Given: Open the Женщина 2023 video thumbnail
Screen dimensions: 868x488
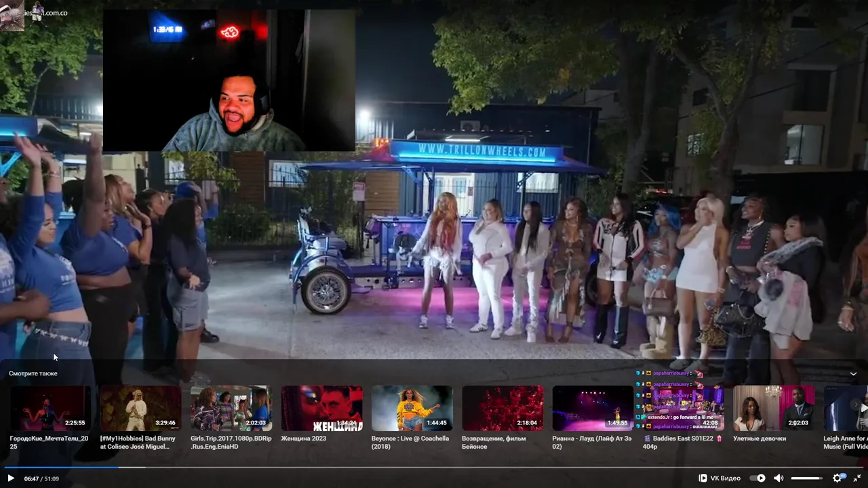Looking at the screenshot, I should coord(321,408).
